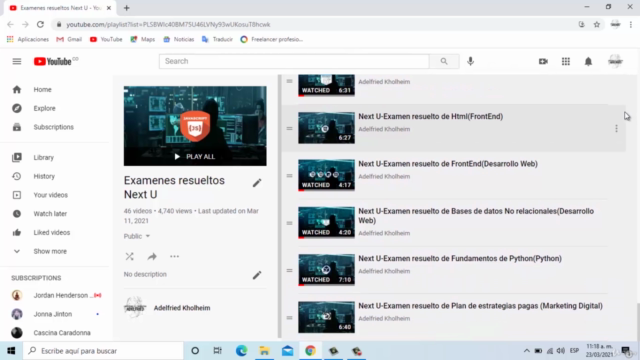
Task: Open the Public privacy dropdown
Action: (137, 236)
